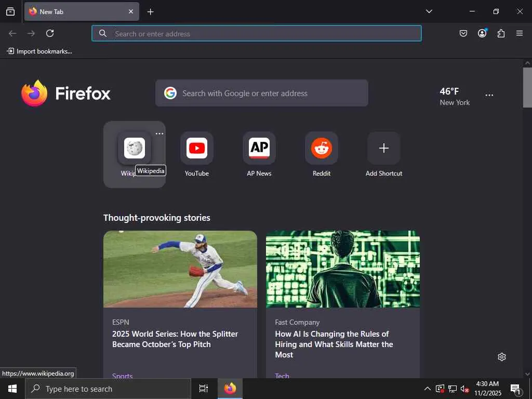Viewport: 532px width, 399px height.
Task: Click the Fast Company source label
Action: click(297, 322)
